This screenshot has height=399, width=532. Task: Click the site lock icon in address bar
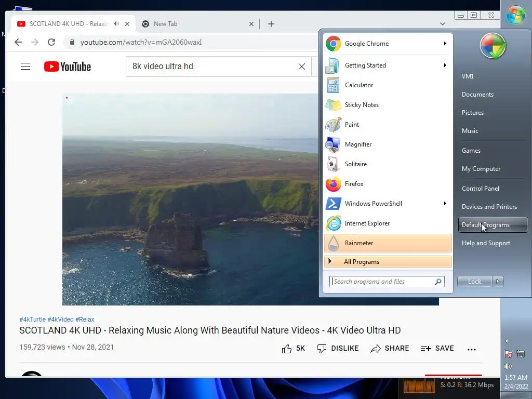coord(72,42)
